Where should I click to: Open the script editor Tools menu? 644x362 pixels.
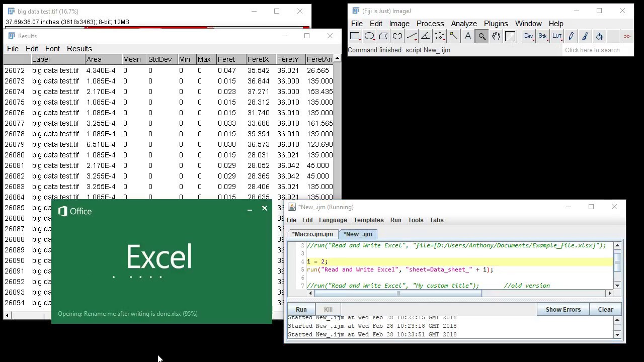click(415, 220)
